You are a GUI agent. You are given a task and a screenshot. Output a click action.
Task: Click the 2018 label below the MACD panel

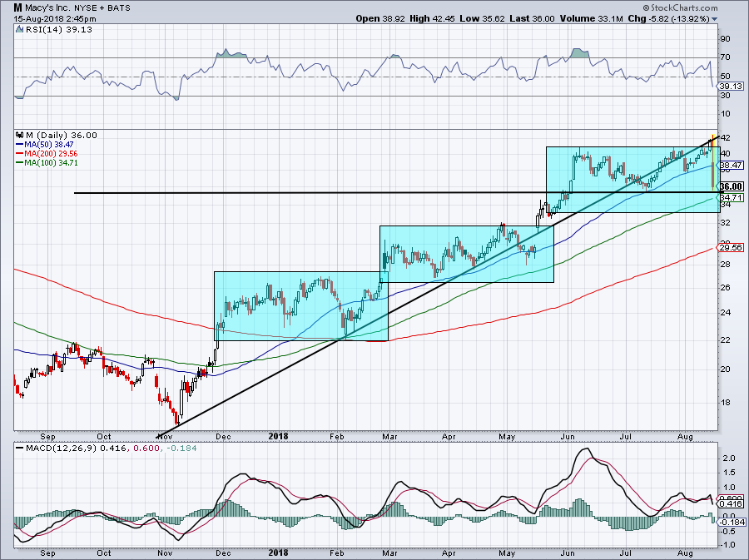(x=279, y=553)
